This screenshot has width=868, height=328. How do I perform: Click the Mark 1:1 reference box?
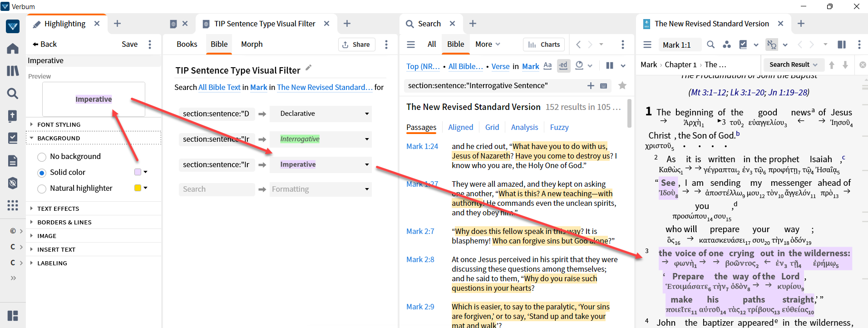(680, 45)
